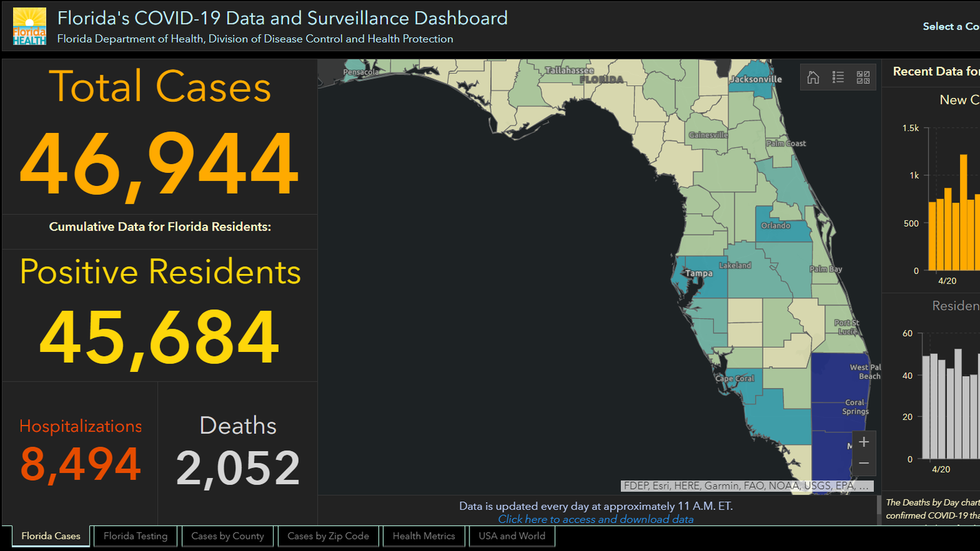Expand the map attribution text bar
The width and height of the screenshot is (980, 551).
pyautogui.click(x=747, y=486)
